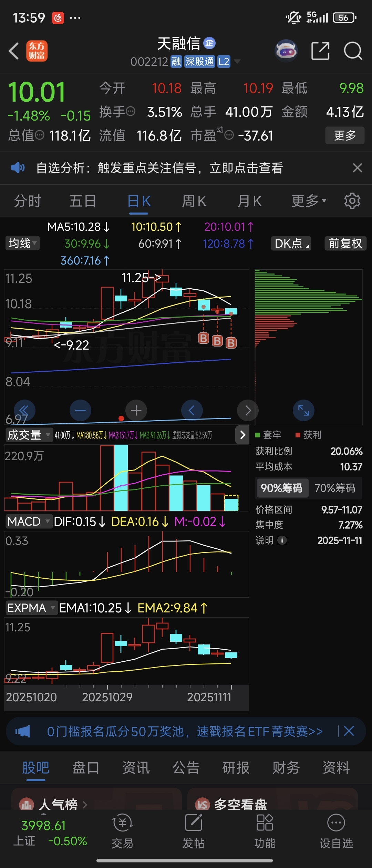This screenshot has width=372, height=868.
Task: Open the 多空看盘 VS icon
Action: [x=203, y=804]
